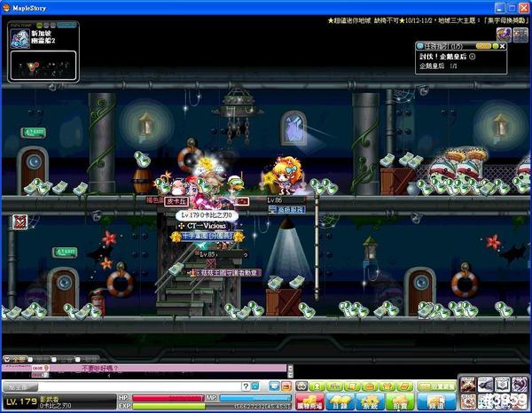Click the pink chat message 不要吵好嗎？
Screen dimensions: 532x413
(99, 368)
